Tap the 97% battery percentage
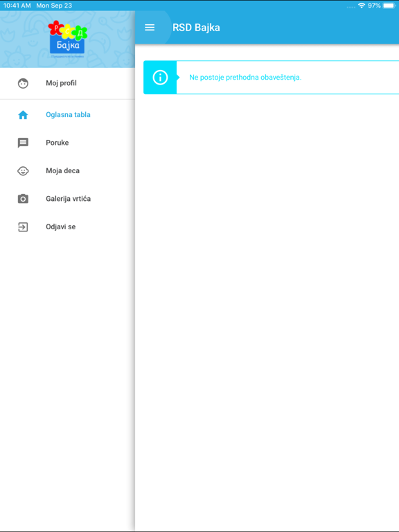The height and width of the screenshot is (532, 399). click(374, 6)
